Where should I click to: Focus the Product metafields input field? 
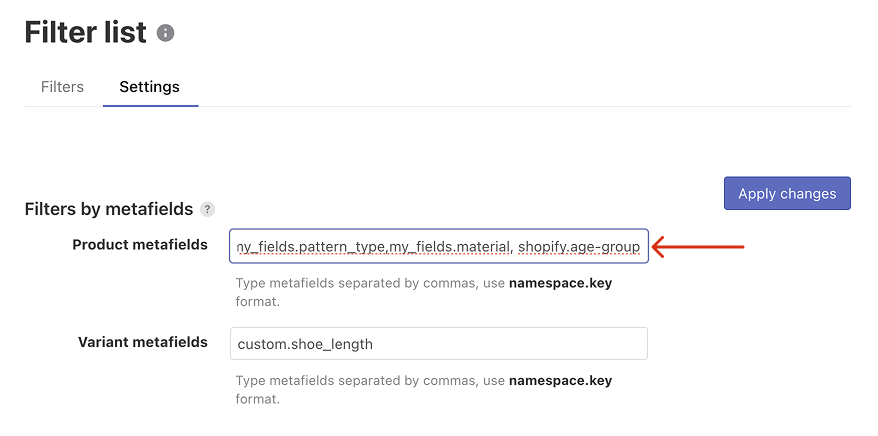[x=439, y=246]
